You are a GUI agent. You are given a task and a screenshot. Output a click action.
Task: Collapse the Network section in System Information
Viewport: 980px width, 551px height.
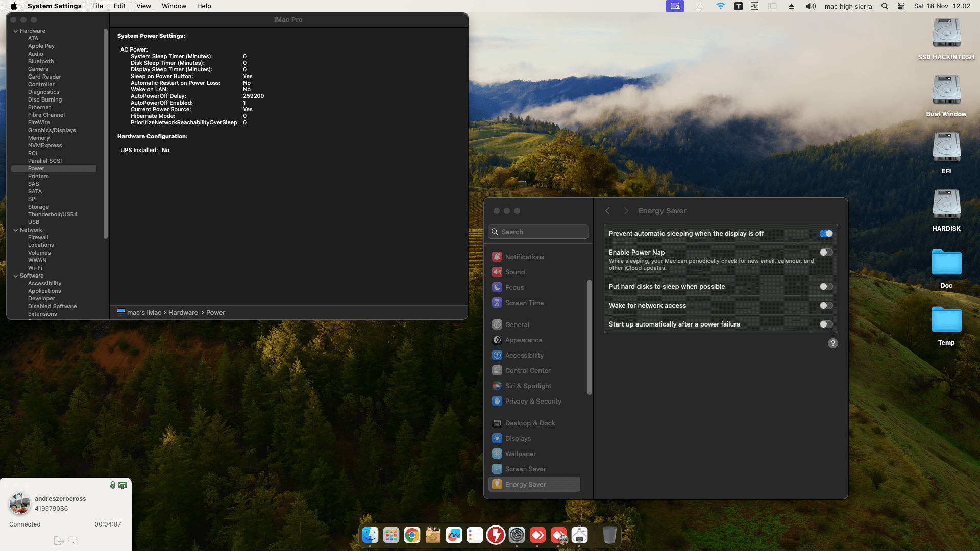(15, 230)
